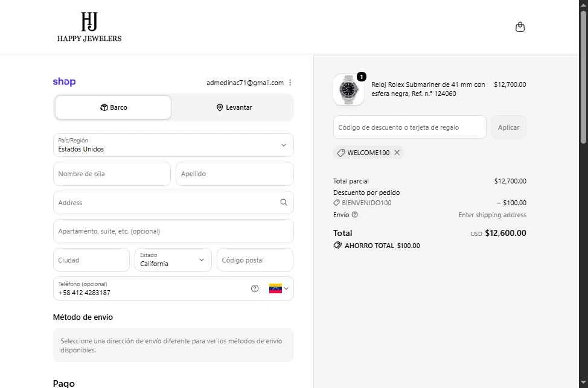588x388 pixels.
Task: Click the Método de envío heading
Action: (83, 317)
